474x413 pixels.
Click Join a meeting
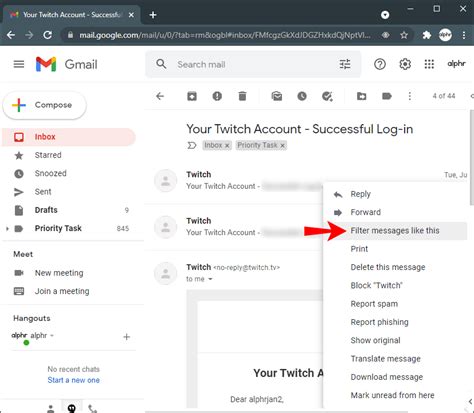(62, 291)
